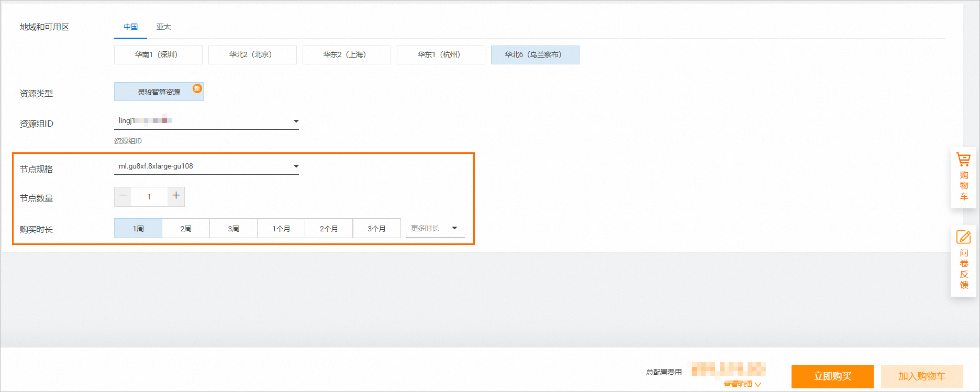This screenshot has width=980, height=392.
Task: Select 1个月 purchase duration
Action: point(281,229)
